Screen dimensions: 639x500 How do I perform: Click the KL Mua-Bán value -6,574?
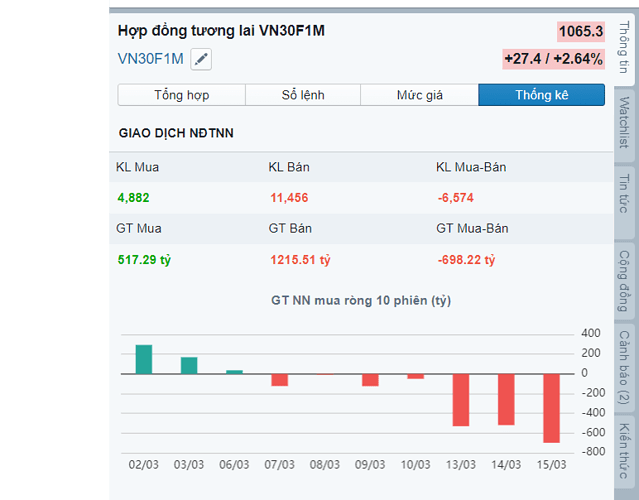[x=456, y=198]
